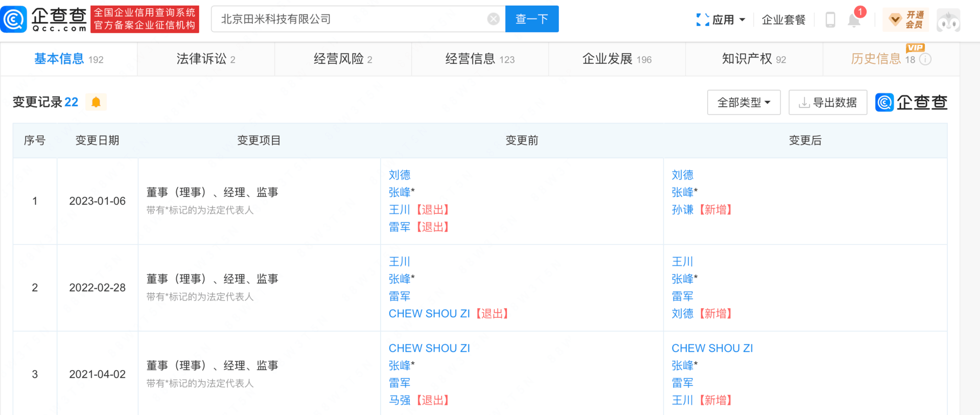Select the 知识产权 tab
Image resolution: width=980 pixels, height=415 pixels.
(x=754, y=59)
